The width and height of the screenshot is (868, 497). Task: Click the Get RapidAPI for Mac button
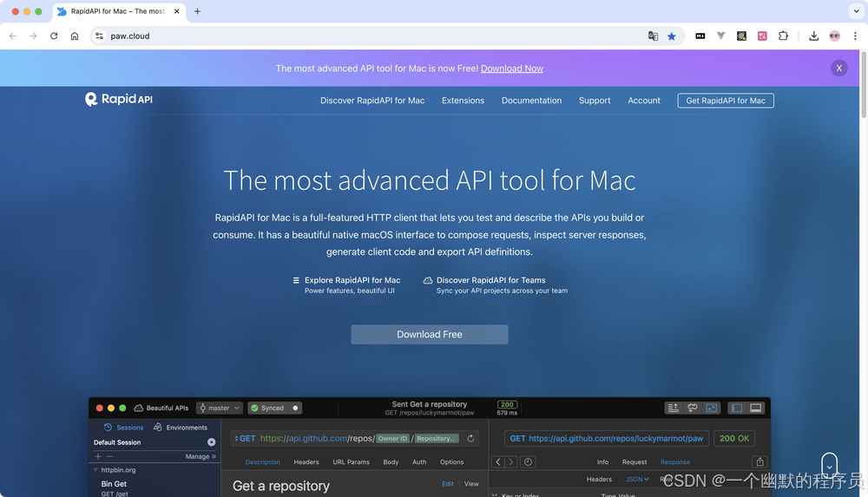(x=726, y=100)
